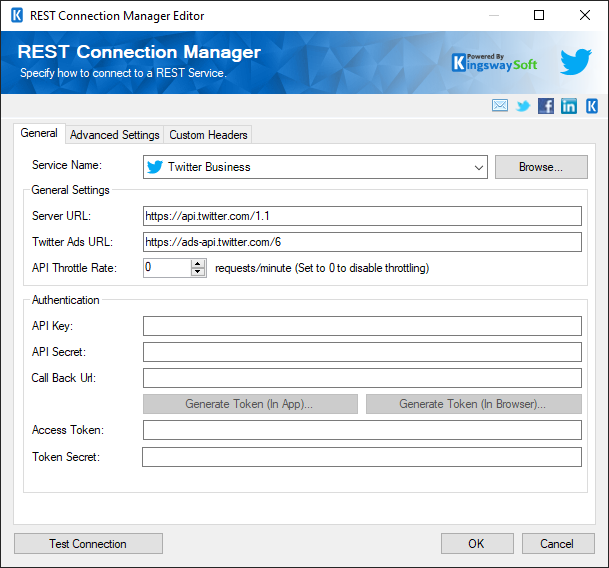Focus the Call Back Url field

coord(362,378)
